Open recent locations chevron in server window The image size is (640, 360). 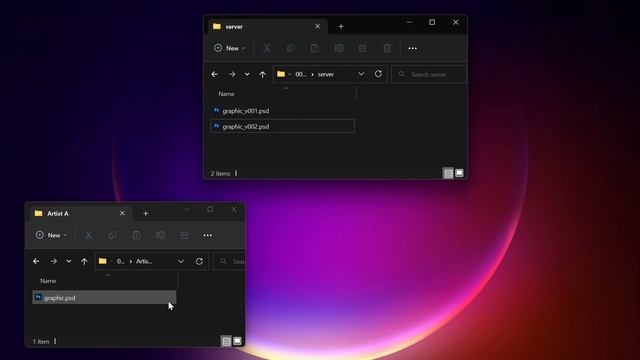(x=247, y=74)
